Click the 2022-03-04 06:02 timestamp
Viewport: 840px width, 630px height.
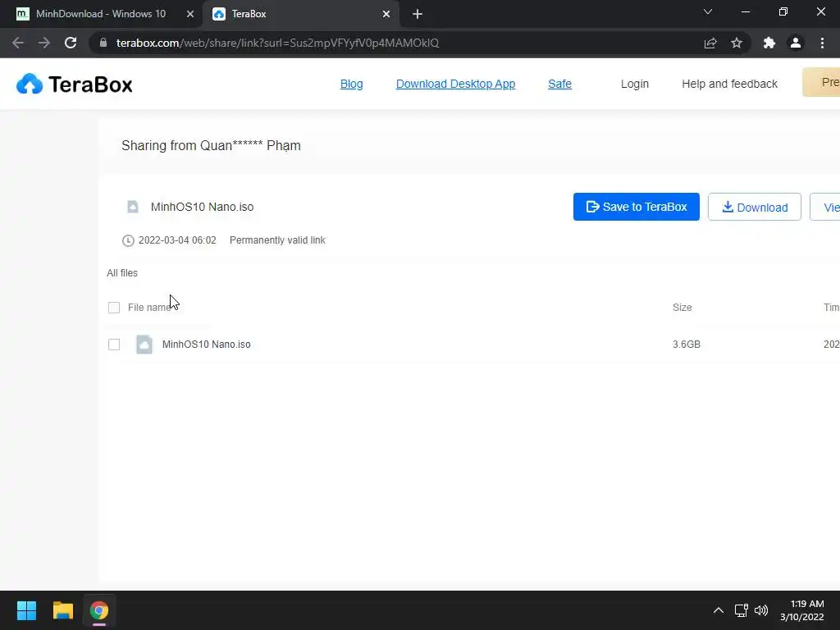(x=177, y=240)
